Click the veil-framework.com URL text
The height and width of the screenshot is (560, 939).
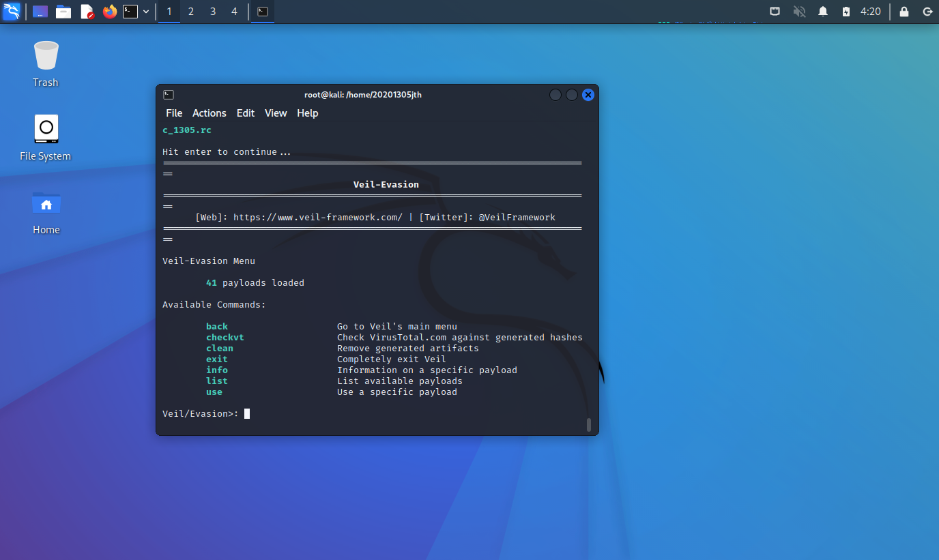[318, 218]
